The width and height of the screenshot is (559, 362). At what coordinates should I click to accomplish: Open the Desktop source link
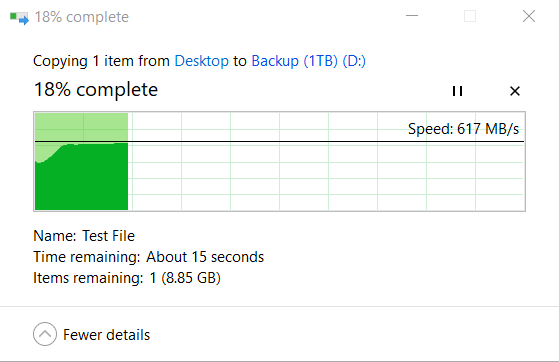(x=201, y=61)
